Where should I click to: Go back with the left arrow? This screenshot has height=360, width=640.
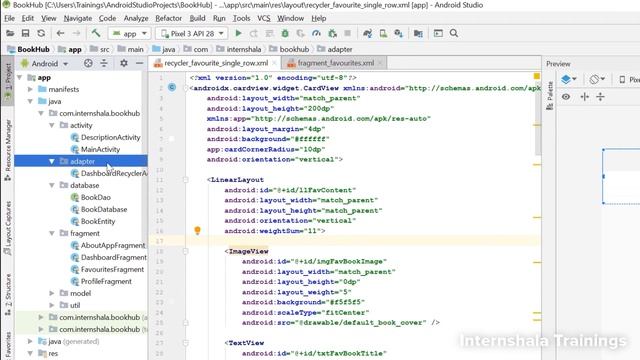tap(60, 33)
